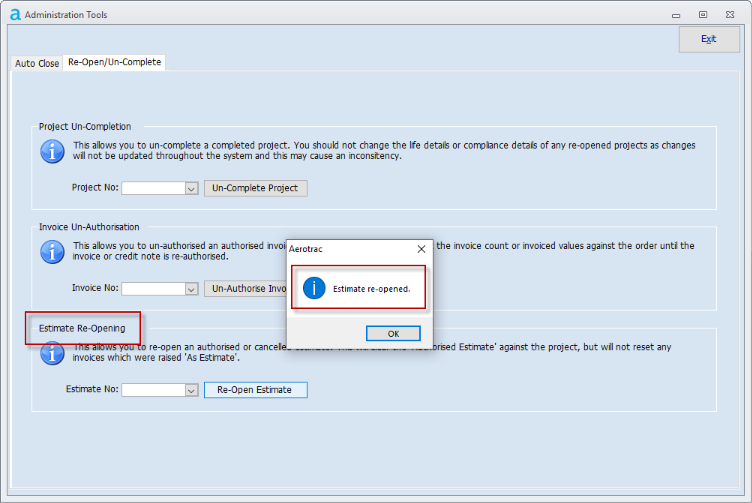Click the Aerotrac app icon in title bar
Screen dimensions: 752x503
coord(14,14)
